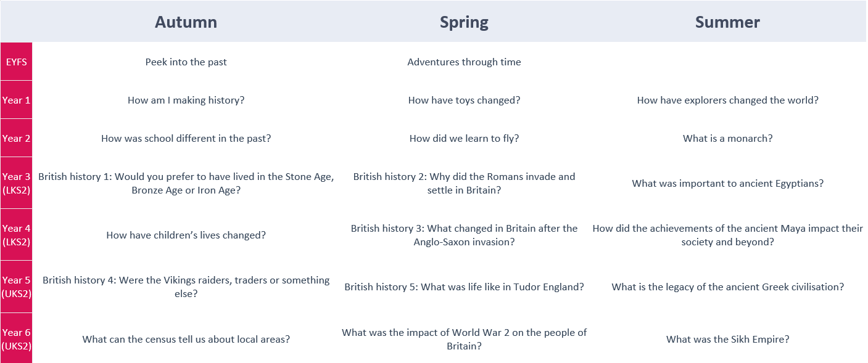Choose the Summer column header
This screenshot has width=868, height=363.
(727, 22)
